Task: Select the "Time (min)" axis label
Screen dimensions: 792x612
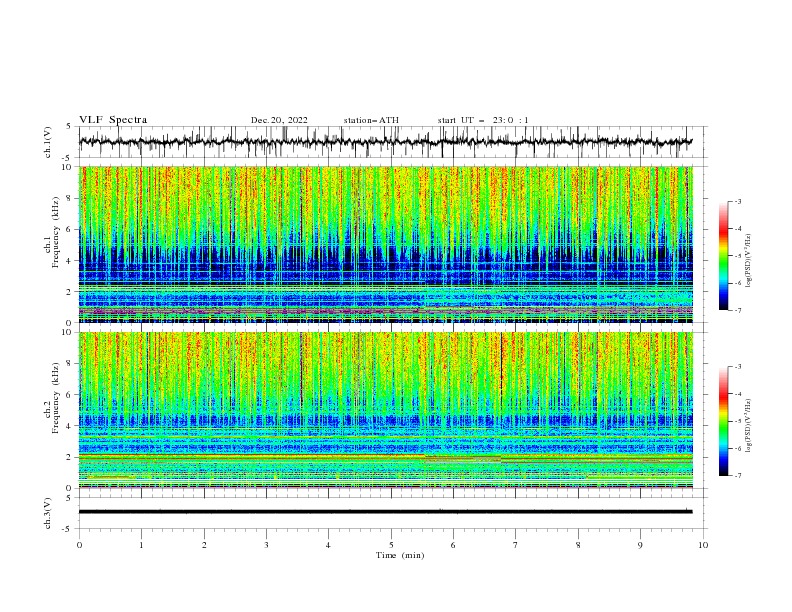Action: [400, 555]
